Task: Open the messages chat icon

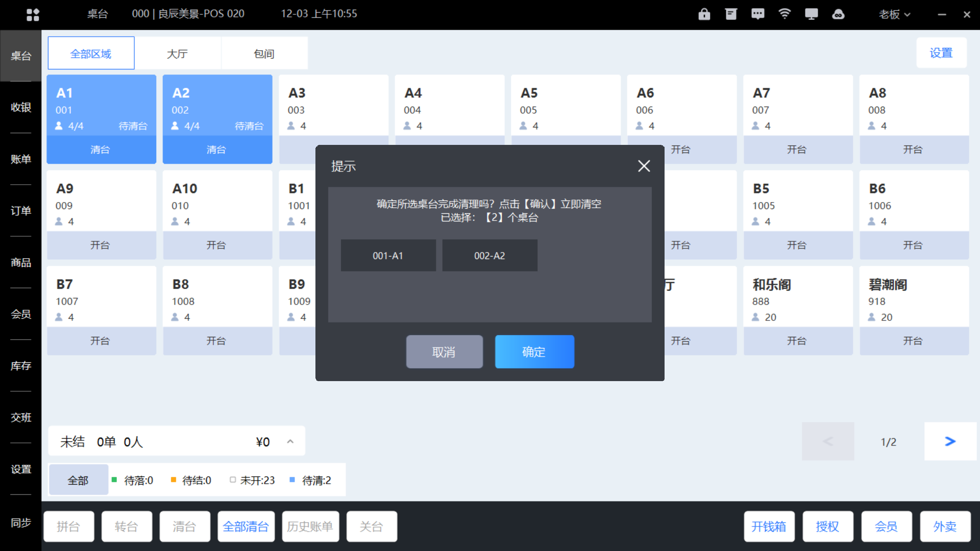Action: [x=757, y=14]
